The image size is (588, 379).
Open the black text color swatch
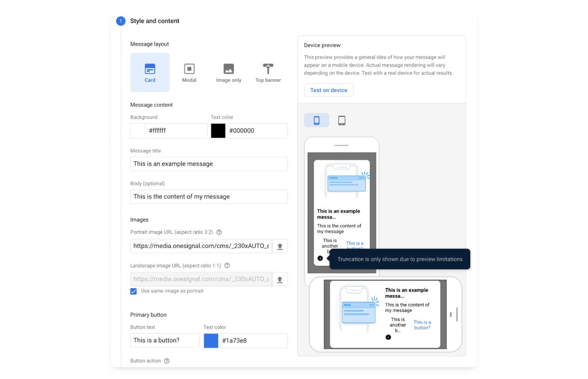click(218, 130)
